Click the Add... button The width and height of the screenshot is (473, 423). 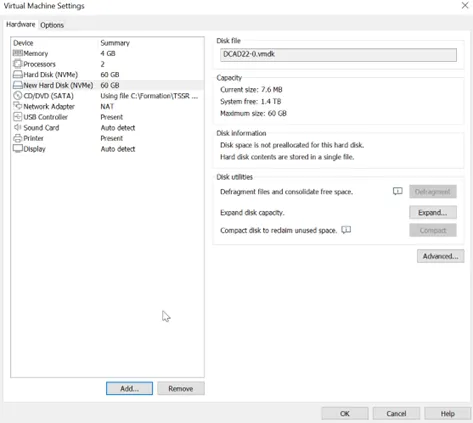(129, 388)
